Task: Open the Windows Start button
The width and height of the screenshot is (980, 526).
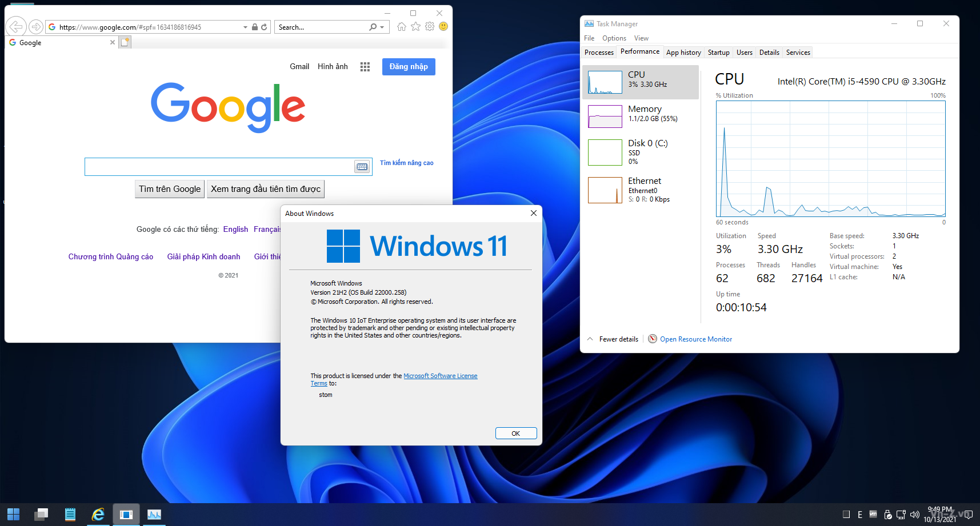Action: [13, 515]
